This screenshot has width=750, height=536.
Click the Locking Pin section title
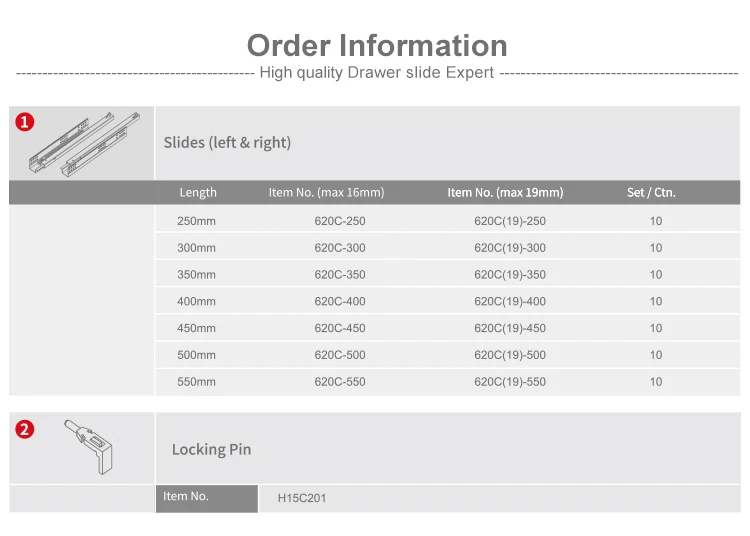(x=211, y=450)
